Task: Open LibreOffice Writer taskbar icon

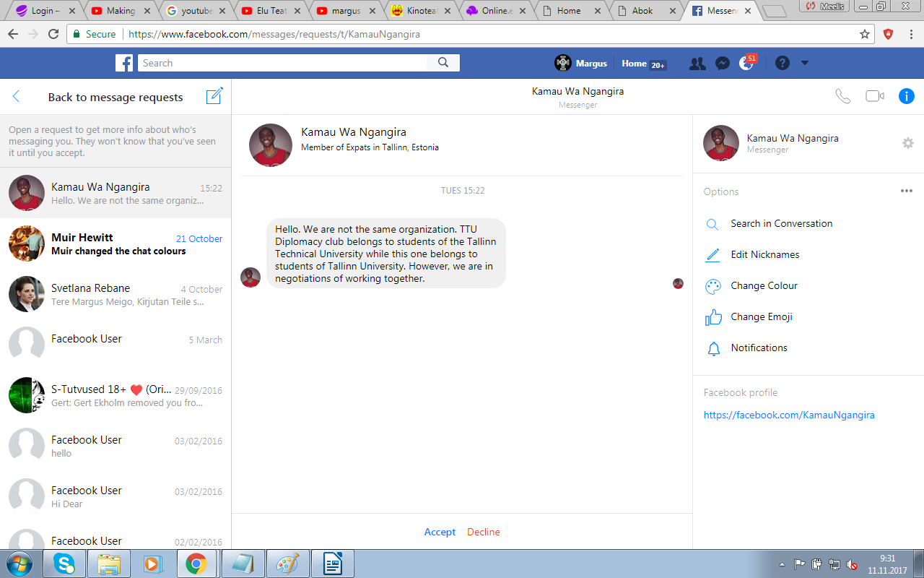Action: (x=333, y=564)
